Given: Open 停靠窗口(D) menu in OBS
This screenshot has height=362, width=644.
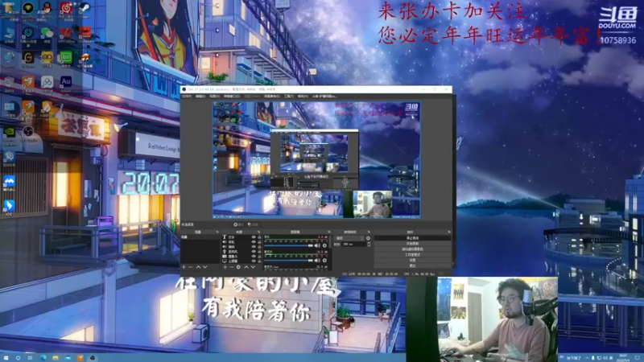Looking at the screenshot, I should coord(232,97).
